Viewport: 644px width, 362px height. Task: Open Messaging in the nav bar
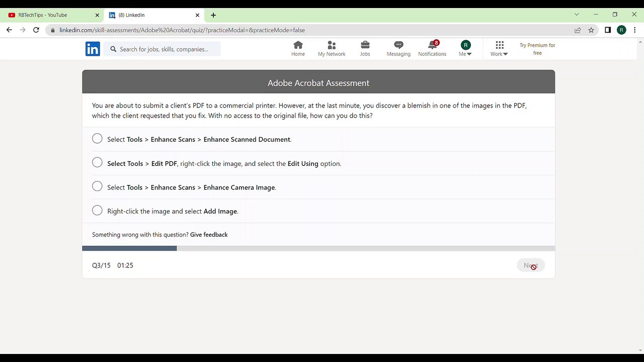(x=398, y=49)
